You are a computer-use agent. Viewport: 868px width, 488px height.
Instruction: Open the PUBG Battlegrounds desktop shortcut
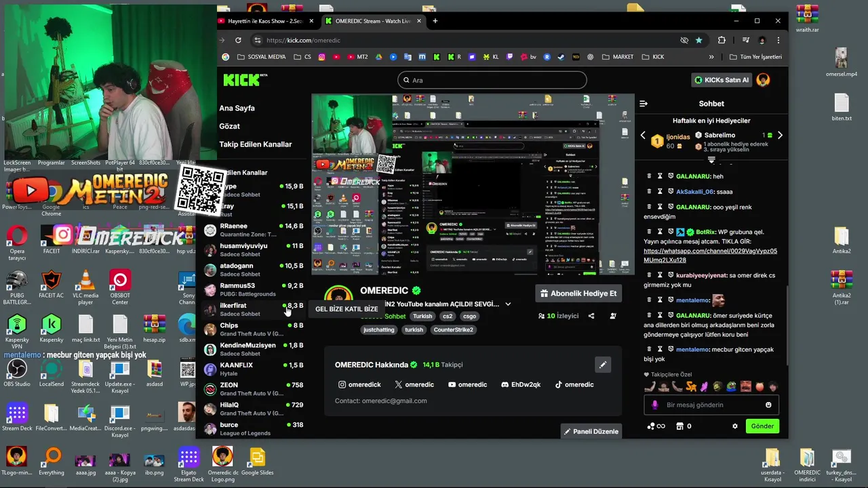(17, 287)
